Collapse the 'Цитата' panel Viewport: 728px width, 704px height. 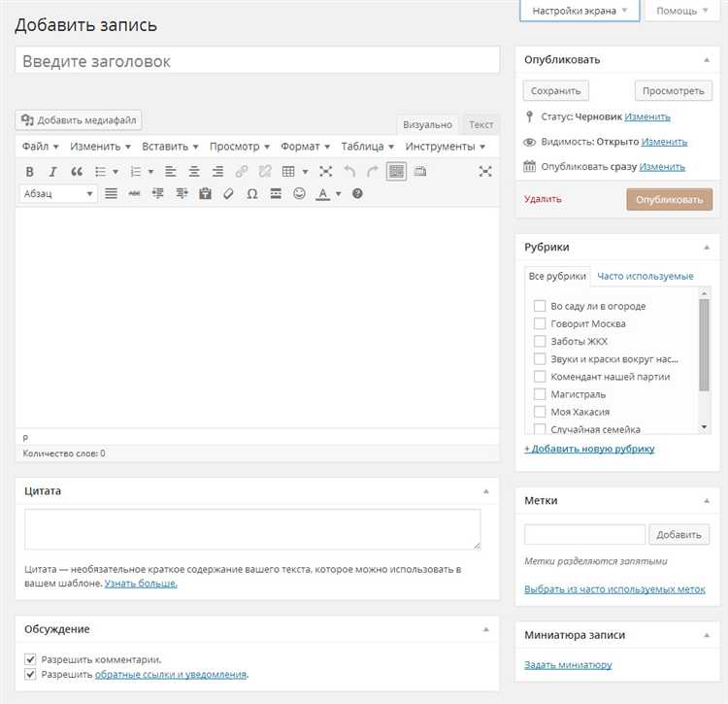pos(486,491)
